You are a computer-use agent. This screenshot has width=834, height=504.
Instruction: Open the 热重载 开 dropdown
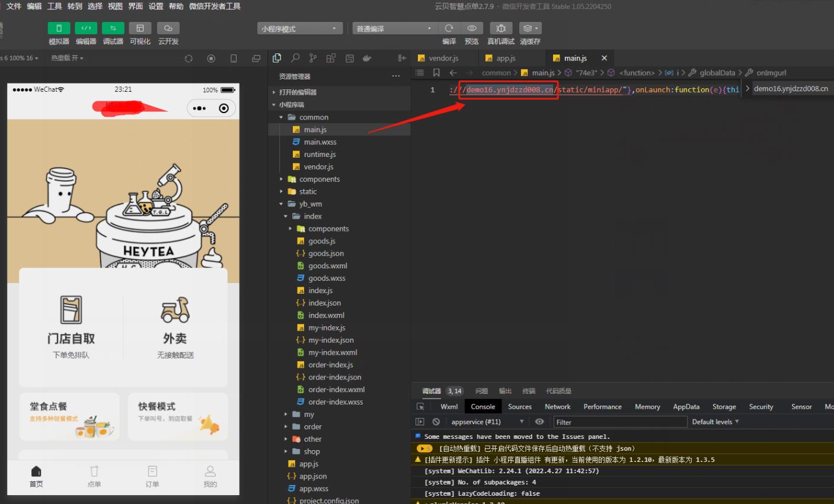click(67, 58)
